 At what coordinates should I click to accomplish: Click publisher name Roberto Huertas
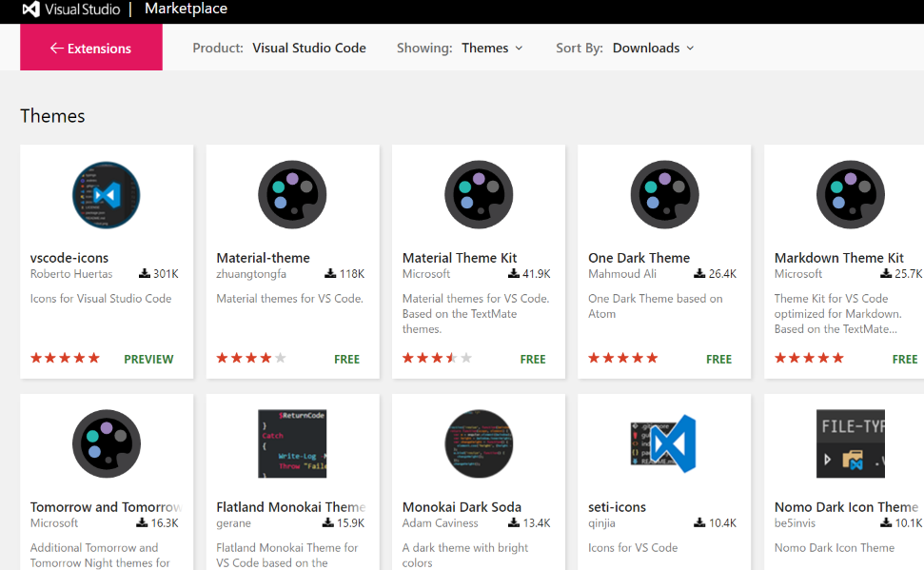(x=71, y=273)
